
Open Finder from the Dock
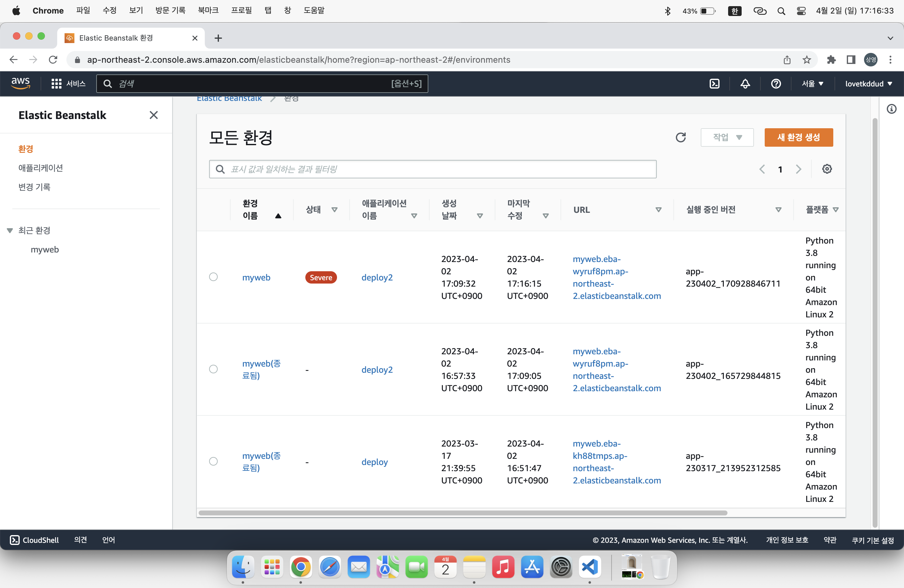pyautogui.click(x=243, y=567)
